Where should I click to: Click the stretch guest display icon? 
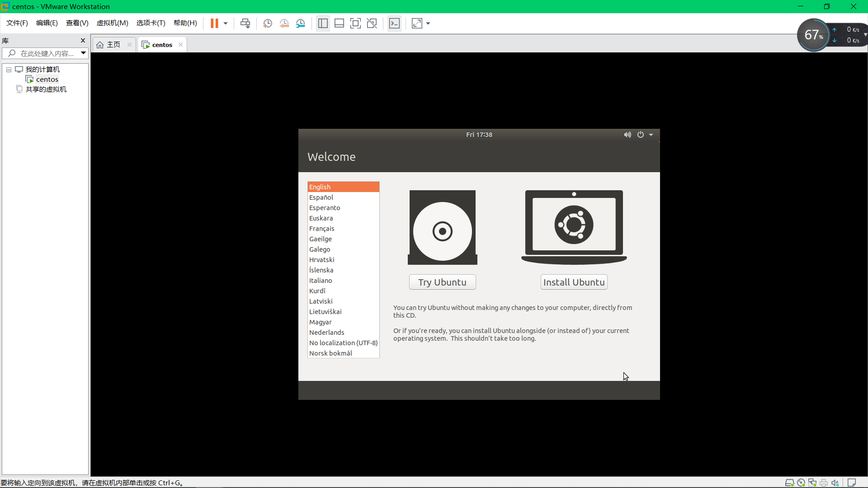coord(417,23)
